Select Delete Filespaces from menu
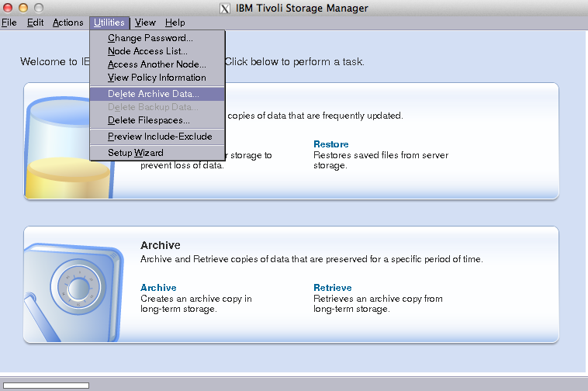This screenshot has width=588, height=391. coord(149,120)
